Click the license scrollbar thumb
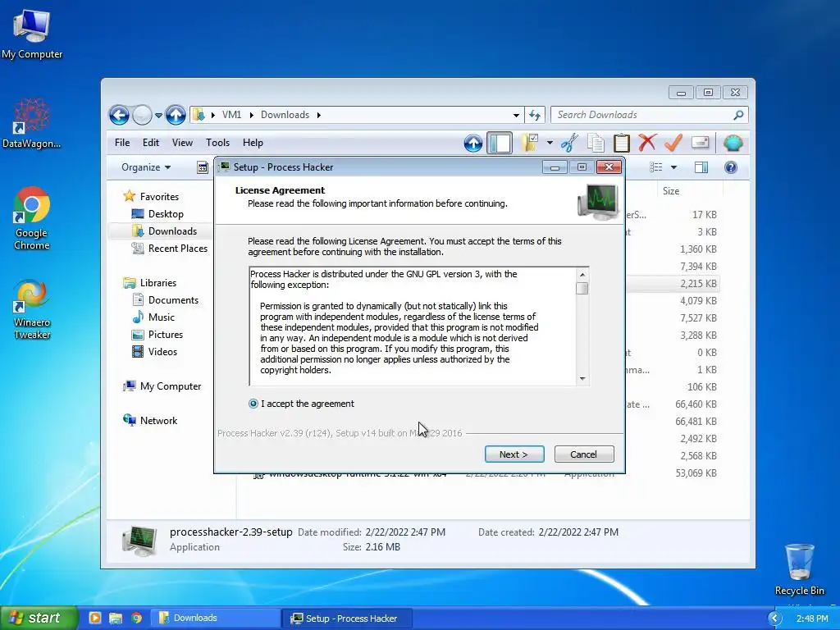This screenshot has width=840, height=630. point(582,288)
